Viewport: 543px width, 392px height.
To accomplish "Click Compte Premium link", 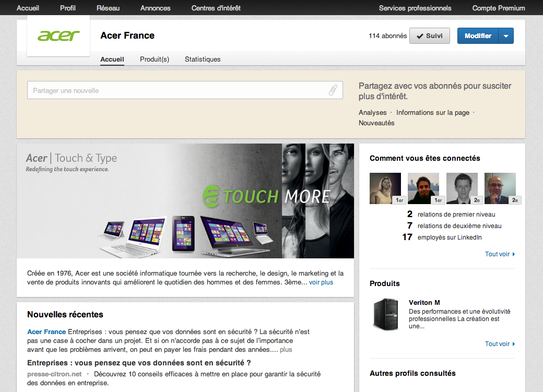I will point(499,8).
